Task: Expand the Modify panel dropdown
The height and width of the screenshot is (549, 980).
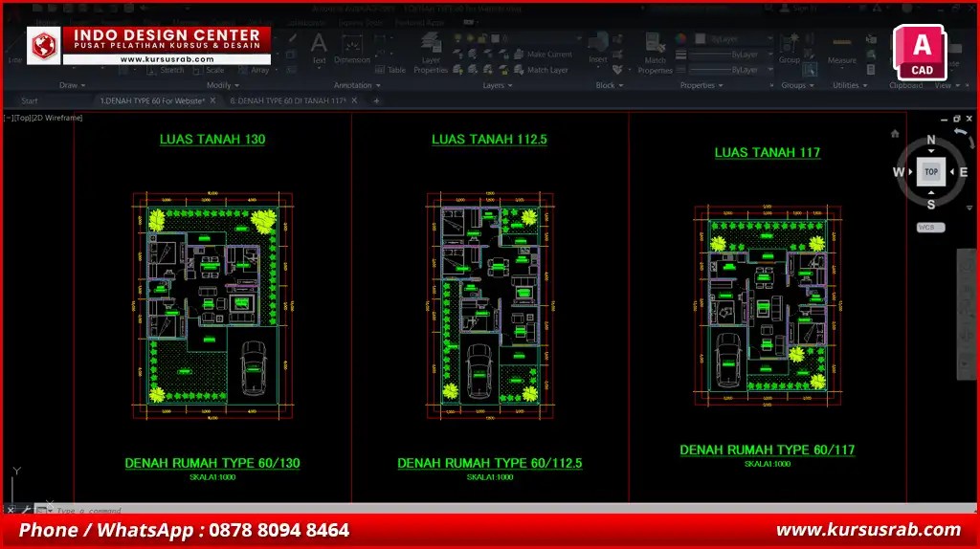Action: [x=222, y=85]
